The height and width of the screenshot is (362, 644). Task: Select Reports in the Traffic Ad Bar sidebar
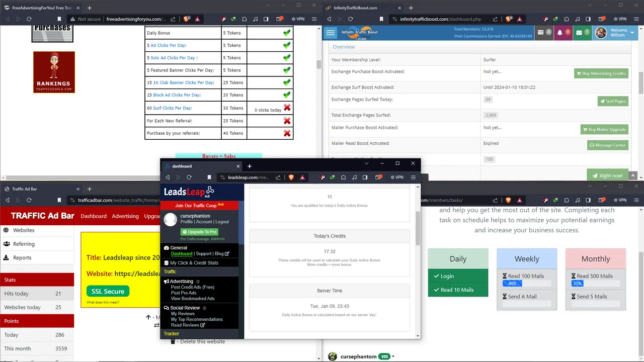pyautogui.click(x=37, y=257)
